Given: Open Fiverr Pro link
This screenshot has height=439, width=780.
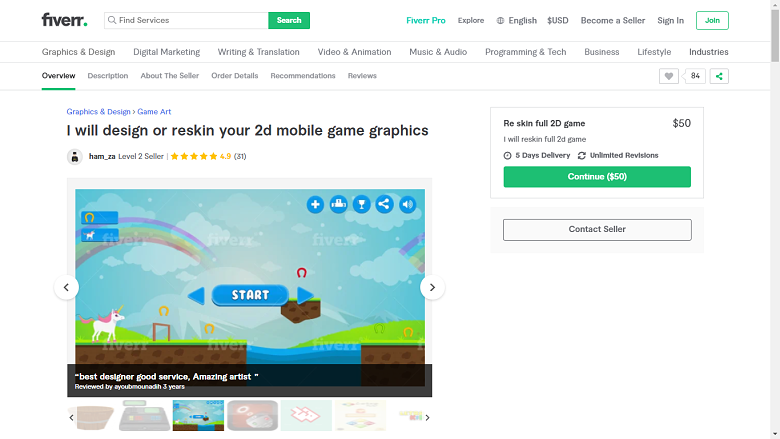Looking at the screenshot, I should (x=425, y=20).
